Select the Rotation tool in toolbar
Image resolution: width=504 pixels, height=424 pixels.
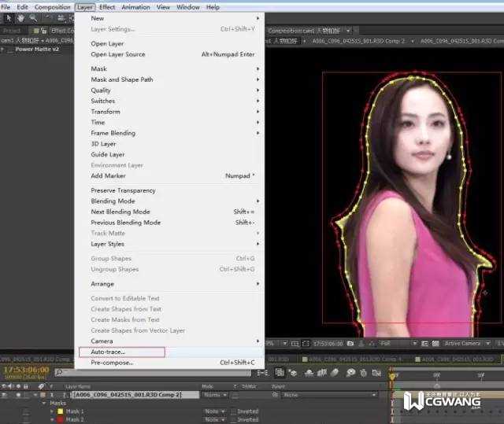coord(48,18)
